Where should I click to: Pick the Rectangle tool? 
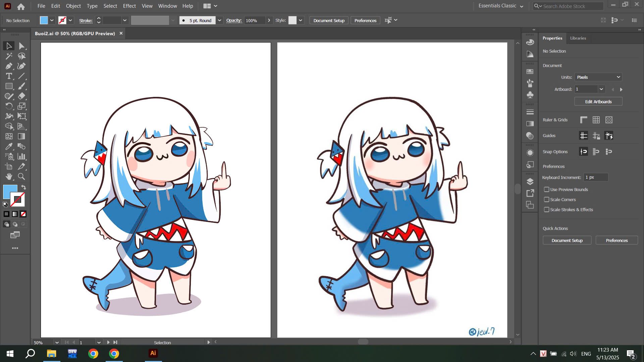[x=9, y=86]
